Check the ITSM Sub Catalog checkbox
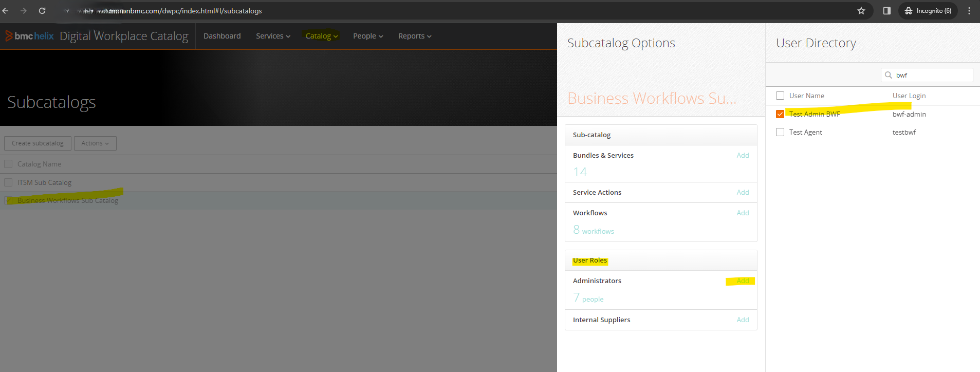The image size is (980, 372). pyautogui.click(x=8, y=182)
